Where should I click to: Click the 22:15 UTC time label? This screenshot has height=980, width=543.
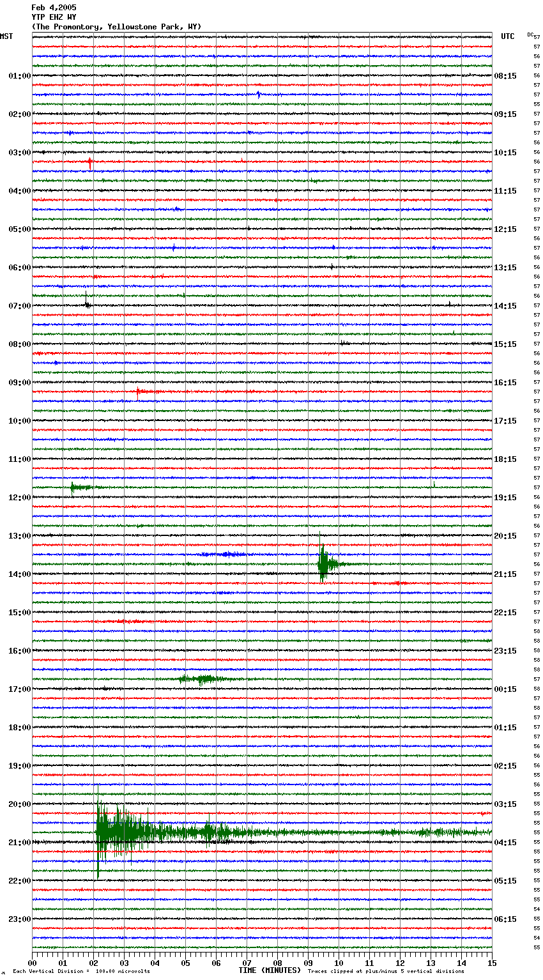(x=505, y=613)
